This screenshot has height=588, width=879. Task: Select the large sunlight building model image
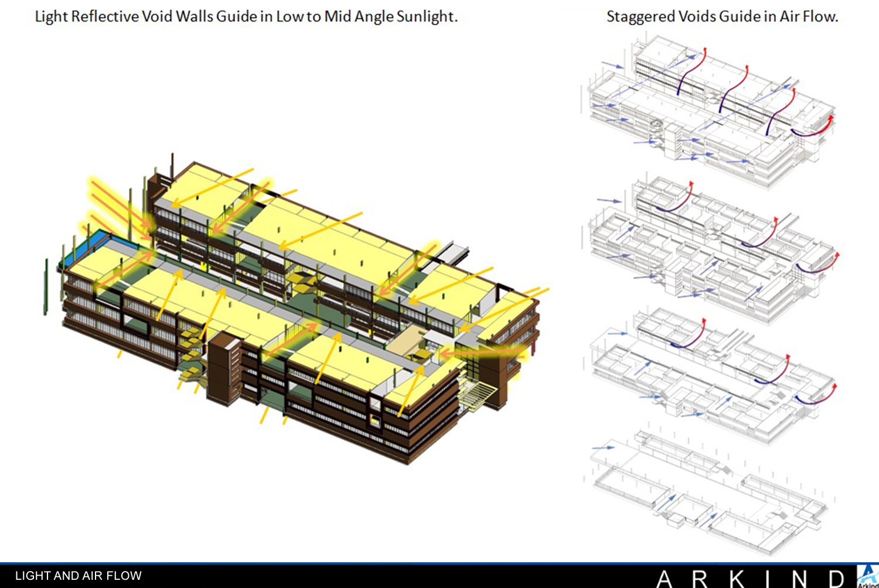297,309
